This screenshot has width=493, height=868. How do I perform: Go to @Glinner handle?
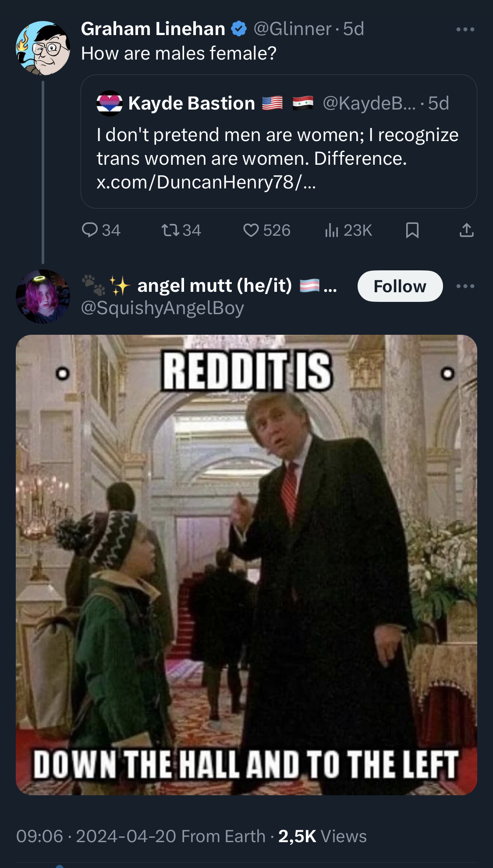click(292, 29)
